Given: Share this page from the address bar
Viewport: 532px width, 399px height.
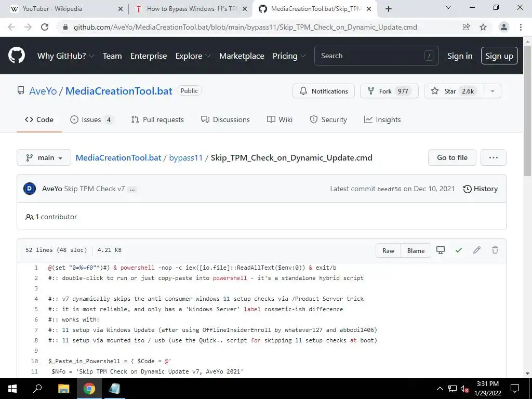Looking at the screenshot, I should 466,27.
